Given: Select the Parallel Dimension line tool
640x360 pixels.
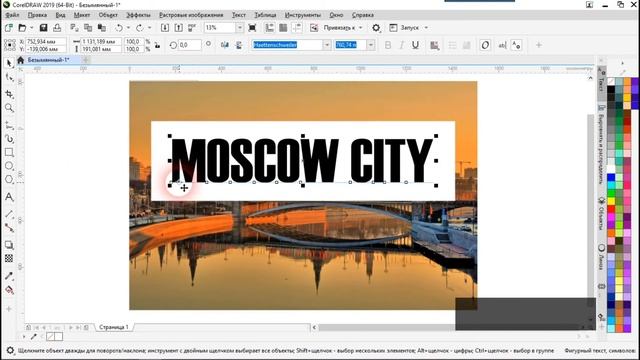Looking at the screenshot, I should [9, 214].
